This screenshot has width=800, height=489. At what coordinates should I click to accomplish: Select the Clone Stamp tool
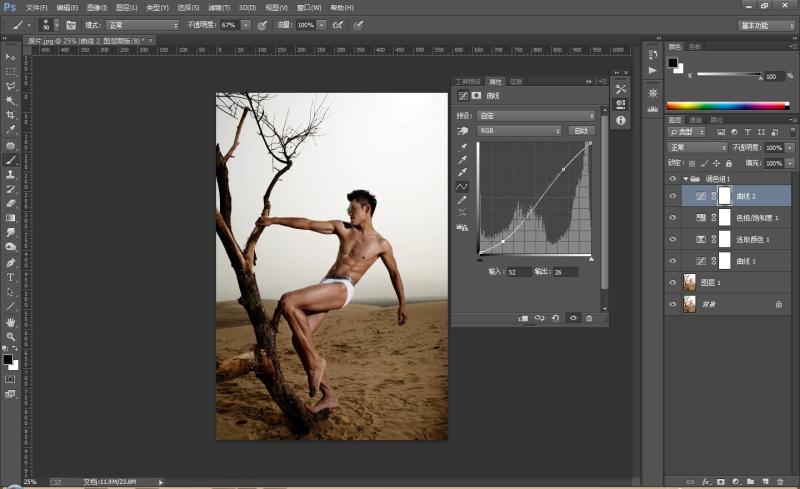10,174
